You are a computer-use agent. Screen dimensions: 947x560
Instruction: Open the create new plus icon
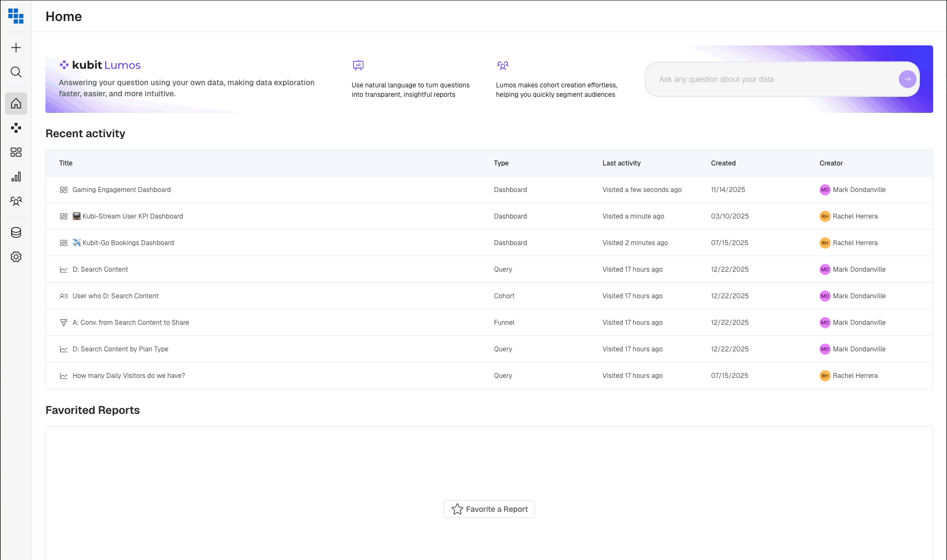[16, 48]
